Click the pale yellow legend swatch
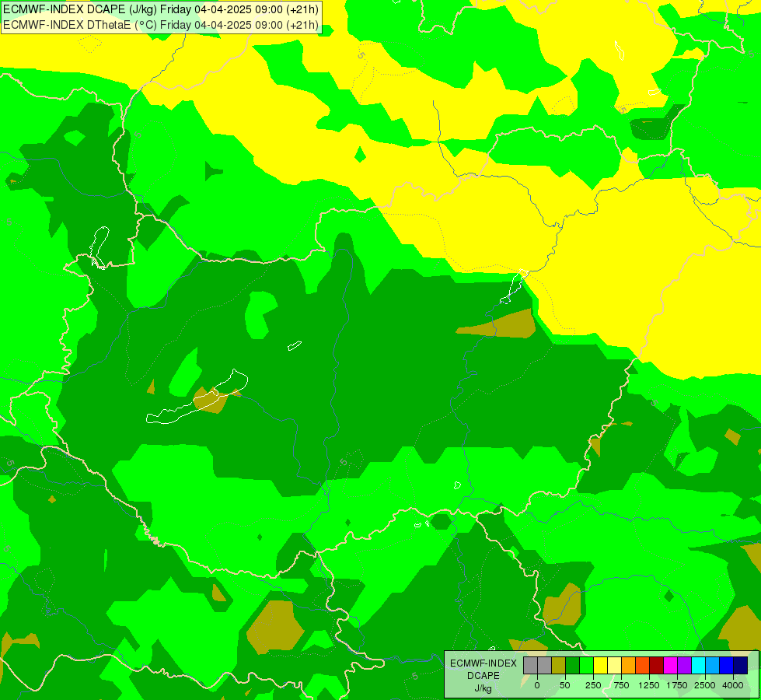 (x=614, y=666)
